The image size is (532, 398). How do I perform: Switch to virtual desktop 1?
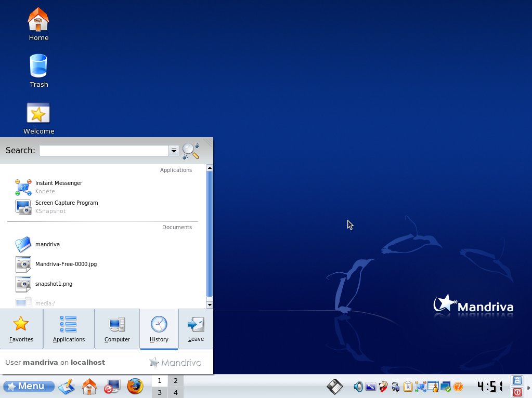pos(160,381)
